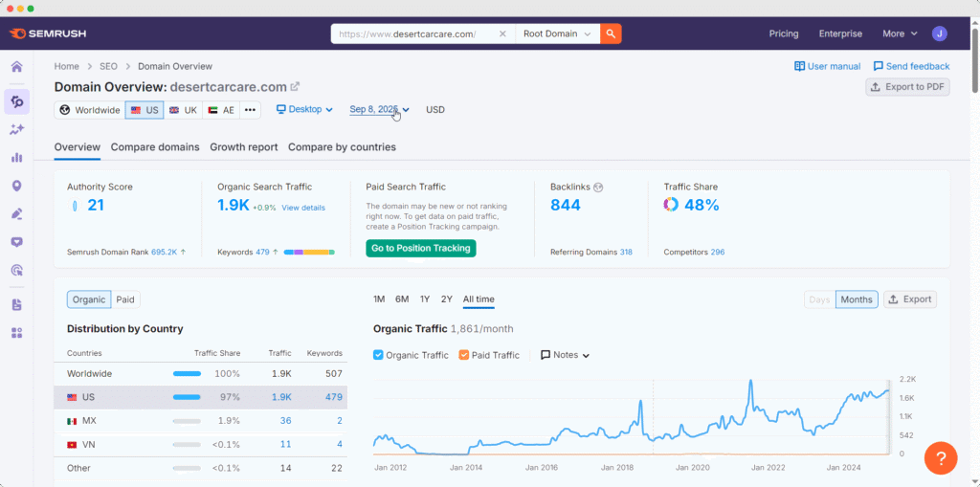Open the Growth report tab
The image size is (980, 487).
tap(244, 147)
